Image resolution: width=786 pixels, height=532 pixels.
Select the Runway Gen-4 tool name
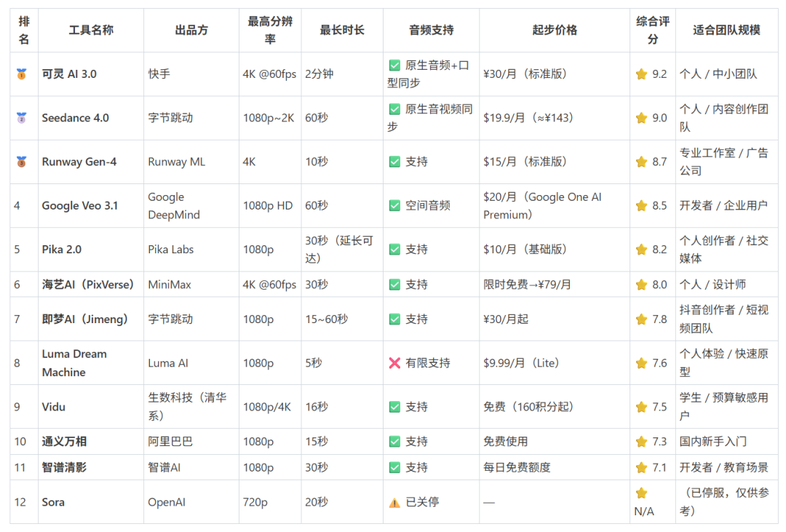pyautogui.click(x=79, y=162)
